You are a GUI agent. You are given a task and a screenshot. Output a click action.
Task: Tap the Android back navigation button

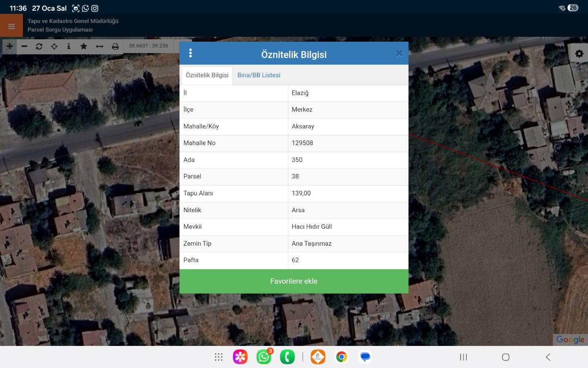tap(548, 357)
